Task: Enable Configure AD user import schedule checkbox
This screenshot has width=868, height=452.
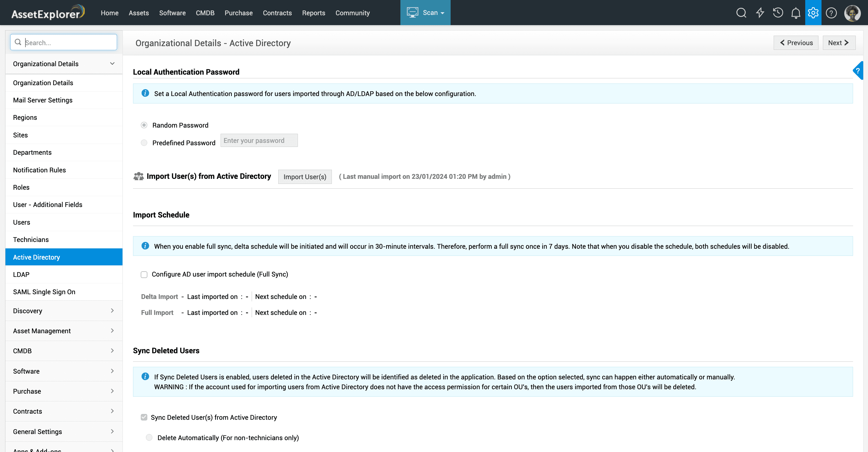Action: (x=144, y=275)
